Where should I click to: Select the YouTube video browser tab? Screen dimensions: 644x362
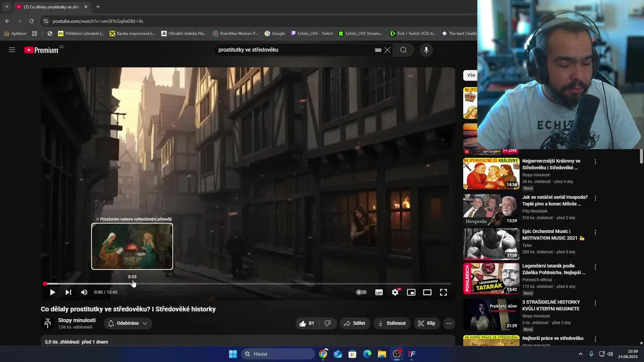(52, 7)
